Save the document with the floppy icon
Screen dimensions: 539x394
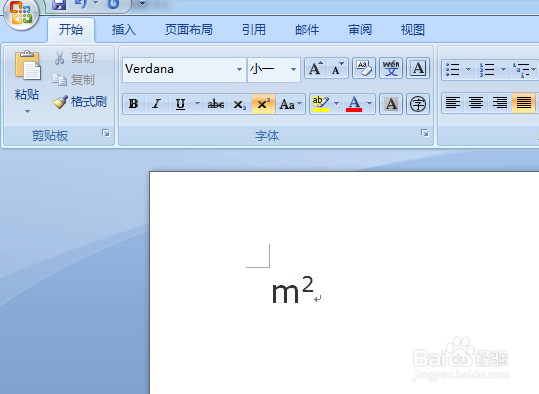(x=59, y=4)
